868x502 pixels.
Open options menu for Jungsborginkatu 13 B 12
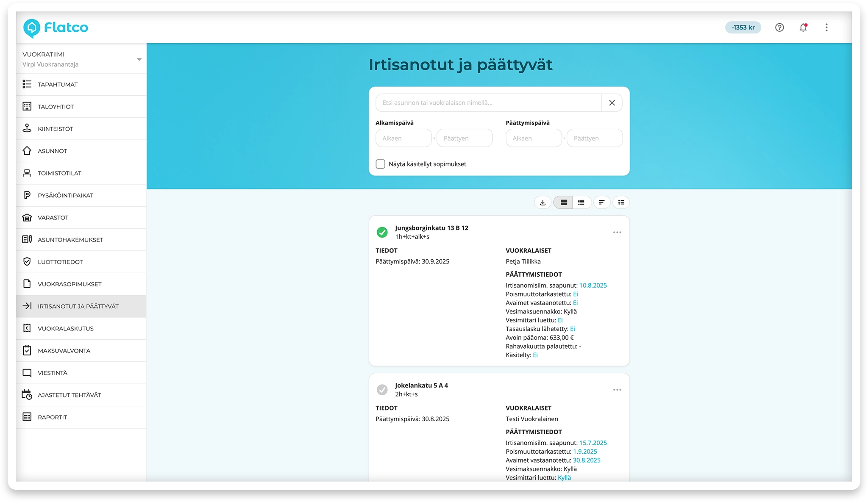pyautogui.click(x=617, y=232)
